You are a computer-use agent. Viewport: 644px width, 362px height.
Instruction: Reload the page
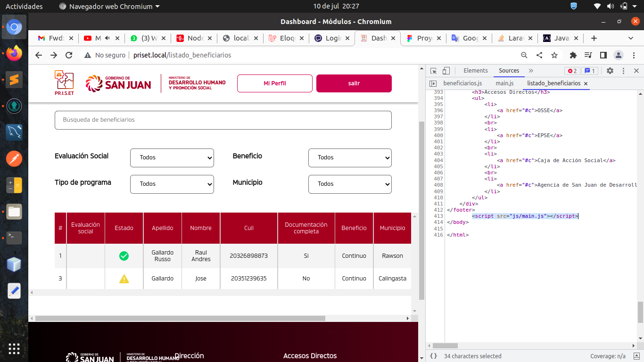pyautogui.click(x=69, y=55)
